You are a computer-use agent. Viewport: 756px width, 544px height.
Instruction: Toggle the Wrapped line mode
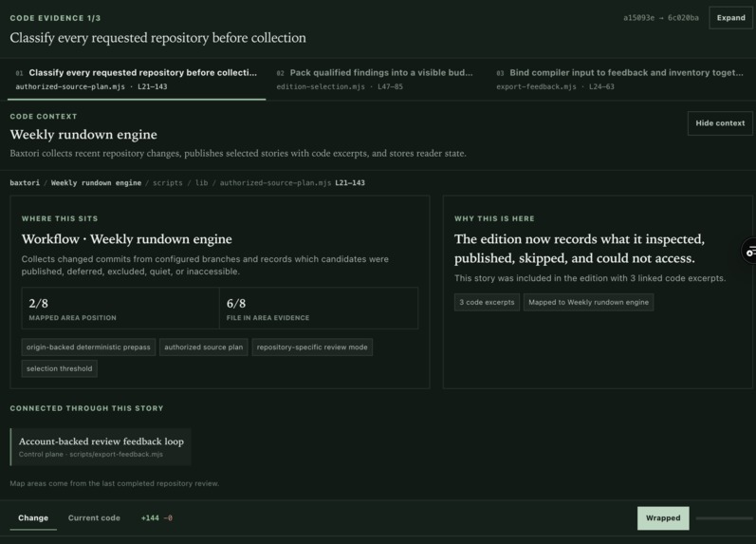(663, 518)
